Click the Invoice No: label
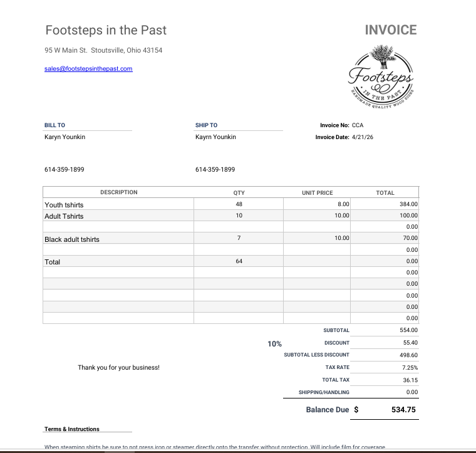 point(334,125)
